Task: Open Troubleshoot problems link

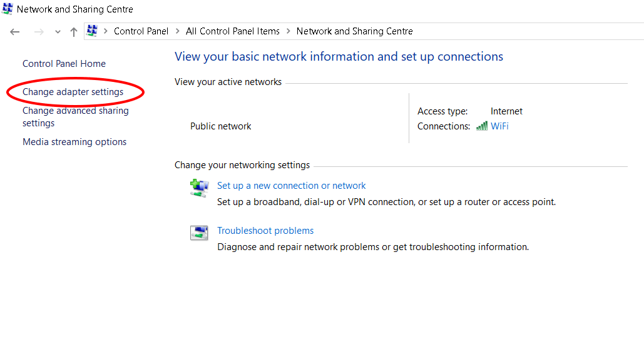Action: tap(265, 231)
